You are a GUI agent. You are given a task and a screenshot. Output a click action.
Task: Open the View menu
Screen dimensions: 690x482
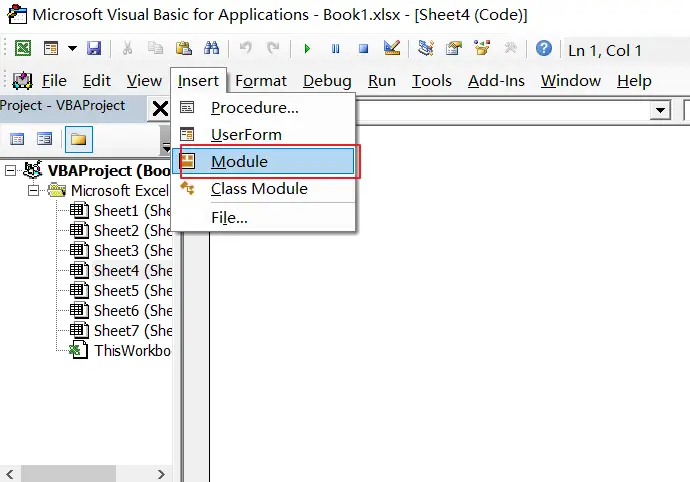[144, 81]
